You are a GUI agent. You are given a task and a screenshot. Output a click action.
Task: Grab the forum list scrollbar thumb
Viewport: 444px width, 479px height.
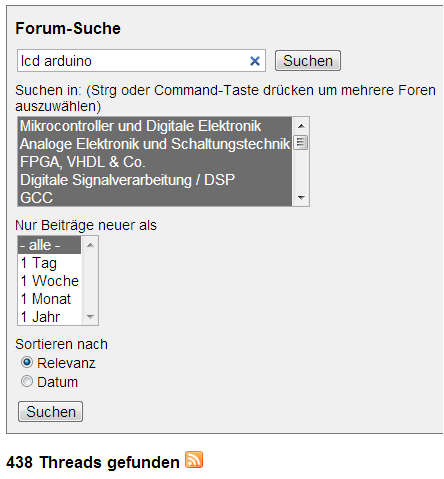(301, 143)
